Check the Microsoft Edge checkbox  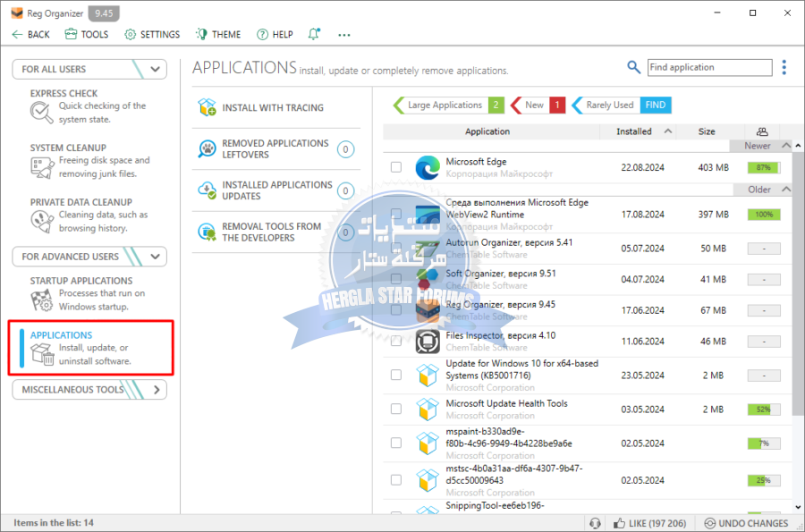coord(396,167)
